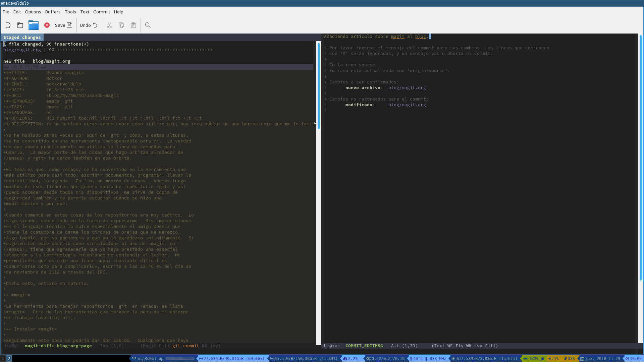Viewport: 644px width, 362px height.
Task: Click the Save text label in toolbar
Action: [60, 25]
